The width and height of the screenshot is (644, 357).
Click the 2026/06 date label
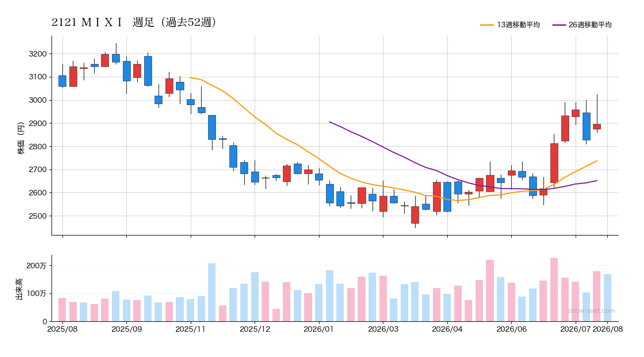[511, 329]
